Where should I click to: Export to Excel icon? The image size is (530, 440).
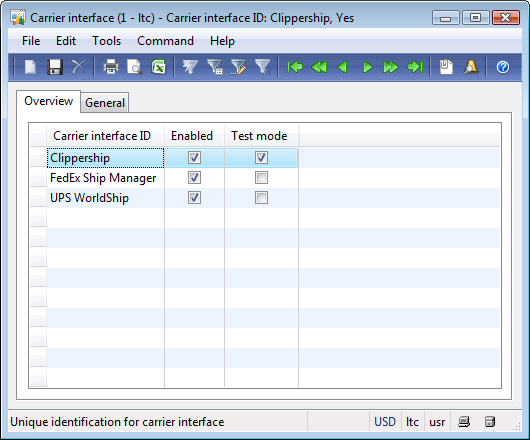pyautogui.click(x=158, y=67)
